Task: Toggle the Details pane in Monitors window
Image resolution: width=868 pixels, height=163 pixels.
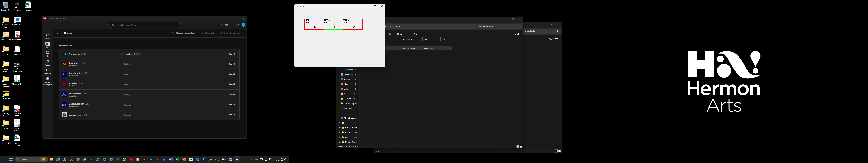Action: (x=515, y=34)
